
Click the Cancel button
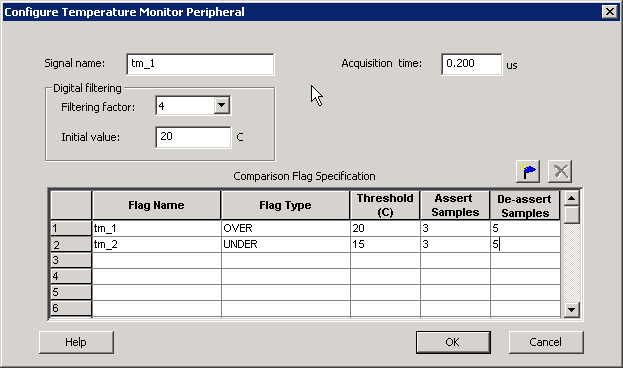(x=546, y=342)
